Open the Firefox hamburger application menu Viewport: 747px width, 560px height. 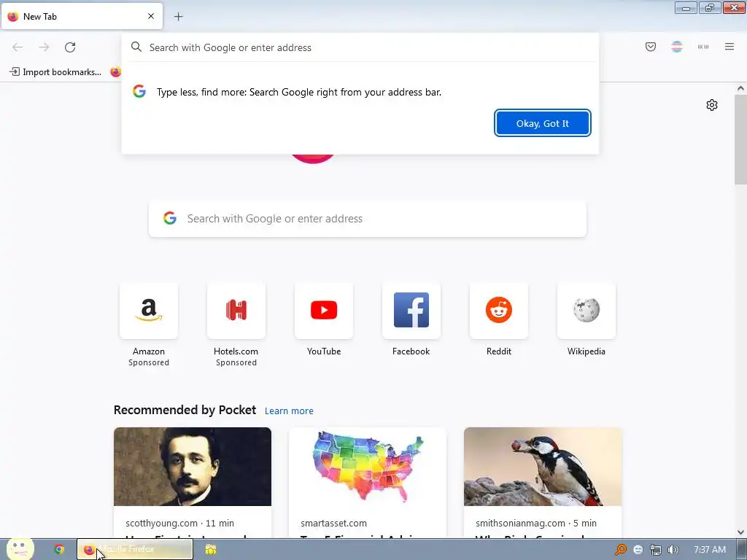coord(729,47)
